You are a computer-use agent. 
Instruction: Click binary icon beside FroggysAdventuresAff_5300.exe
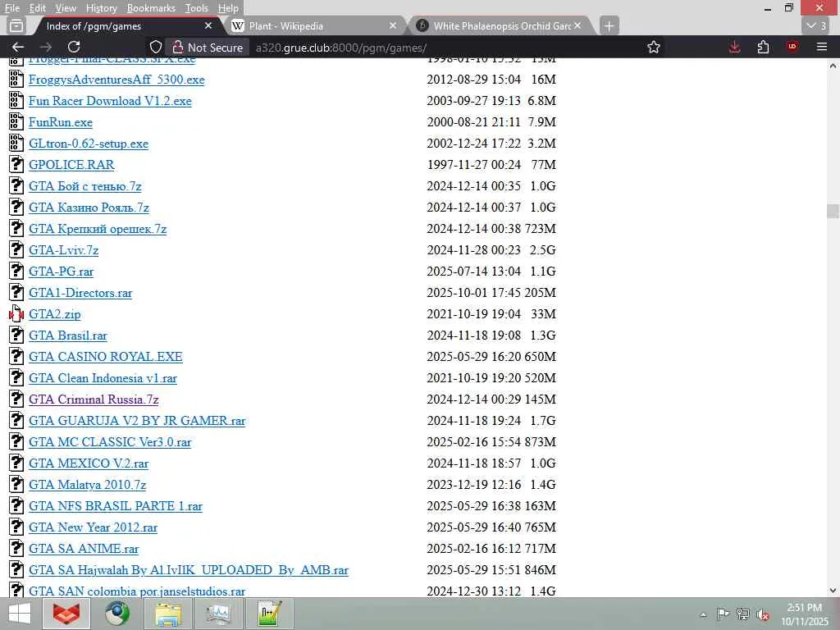(16, 80)
